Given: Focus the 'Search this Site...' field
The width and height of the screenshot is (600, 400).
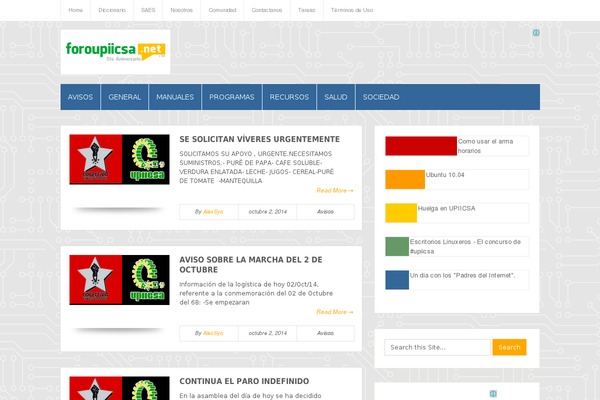Looking at the screenshot, I should (437, 347).
